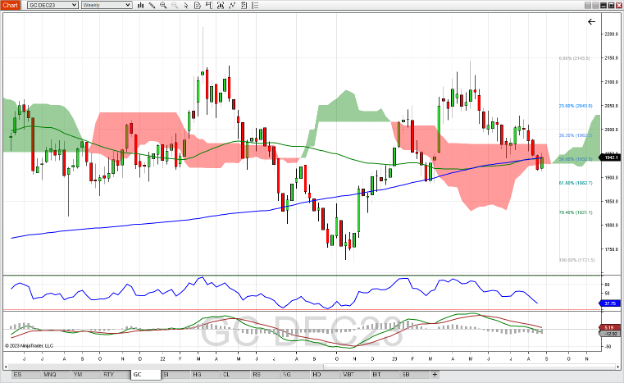
Task: Activate the zoom in magnifier
Action: (164, 5)
